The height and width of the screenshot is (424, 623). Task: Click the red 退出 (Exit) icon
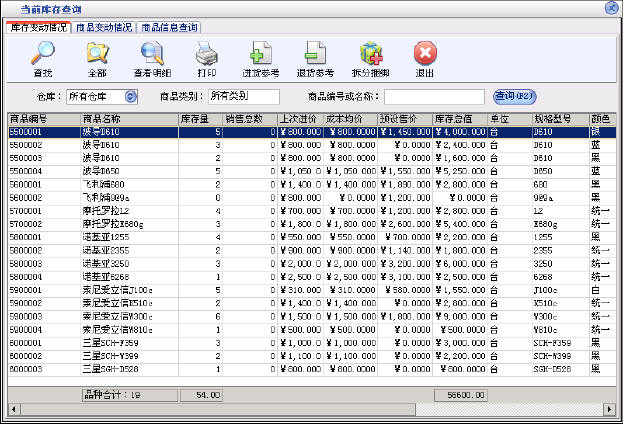click(x=424, y=55)
